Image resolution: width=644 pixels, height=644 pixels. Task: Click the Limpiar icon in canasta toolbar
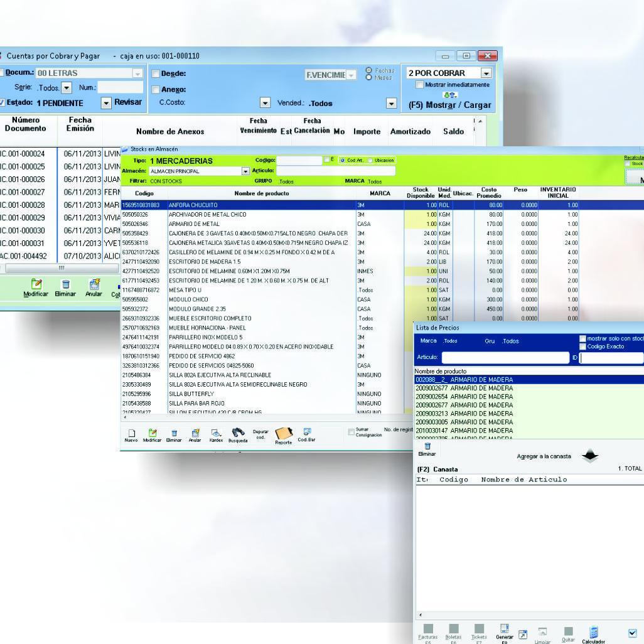[x=542, y=631]
